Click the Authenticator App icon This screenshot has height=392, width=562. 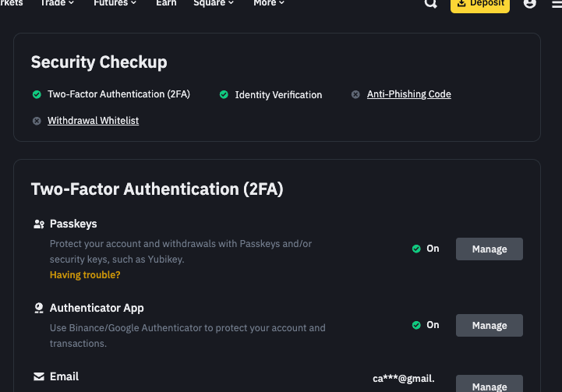(39, 309)
